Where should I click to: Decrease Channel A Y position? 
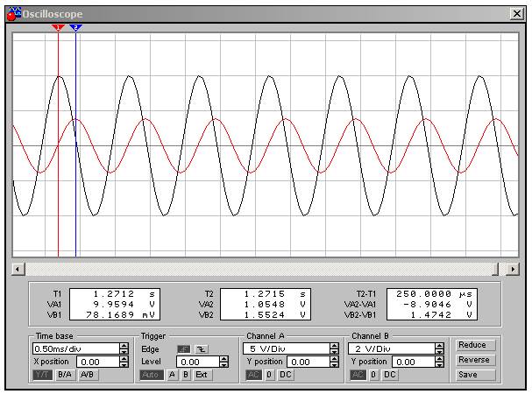pyautogui.click(x=335, y=365)
